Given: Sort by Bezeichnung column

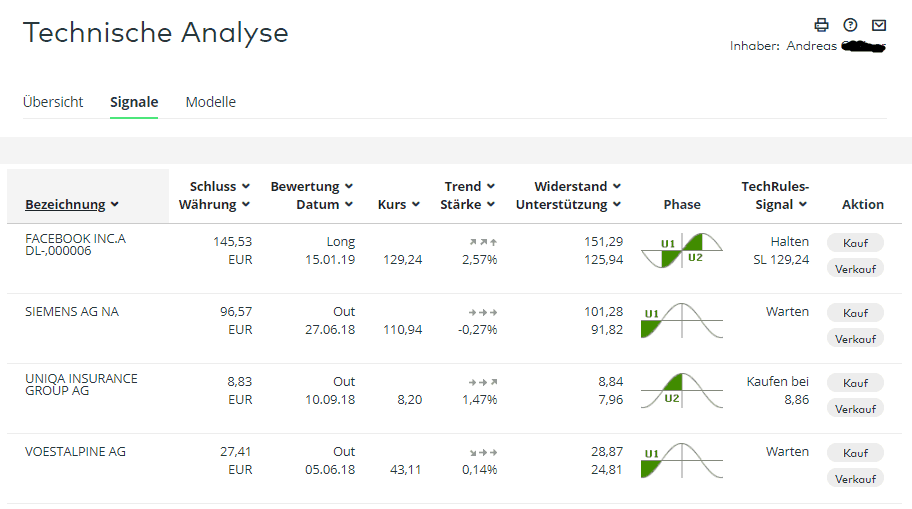Looking at the screenshot, I should (72, 204).
